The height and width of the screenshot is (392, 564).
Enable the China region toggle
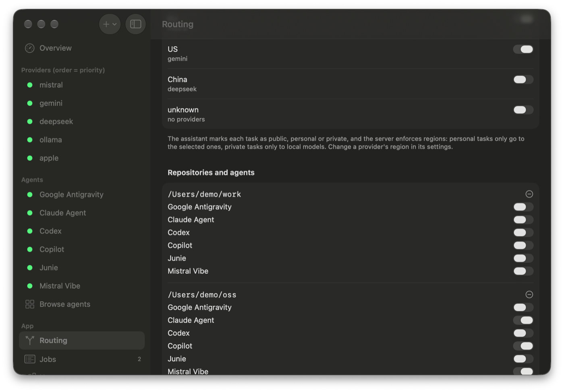(523, 80)
